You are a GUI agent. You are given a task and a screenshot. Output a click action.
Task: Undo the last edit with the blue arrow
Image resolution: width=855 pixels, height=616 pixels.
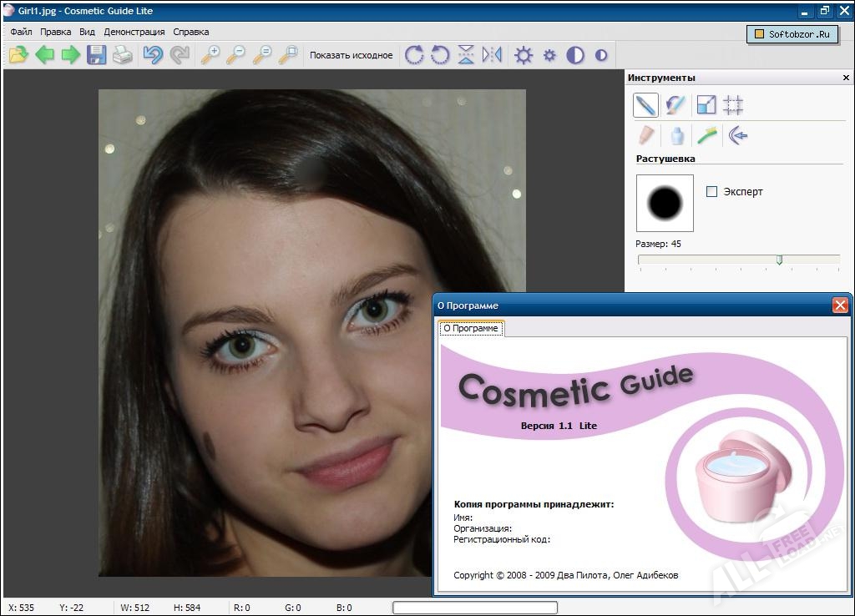[153, 55]
